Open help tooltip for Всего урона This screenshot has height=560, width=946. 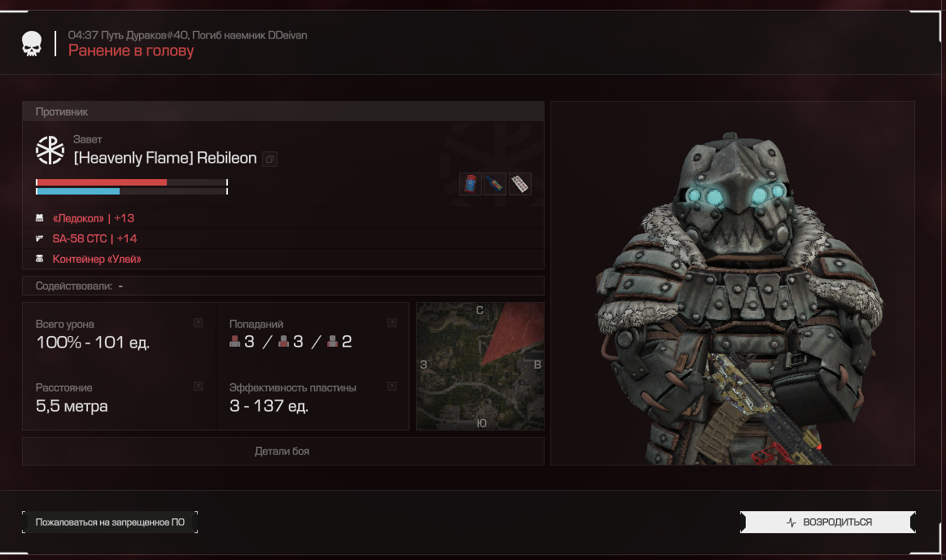tap(198, 323)
